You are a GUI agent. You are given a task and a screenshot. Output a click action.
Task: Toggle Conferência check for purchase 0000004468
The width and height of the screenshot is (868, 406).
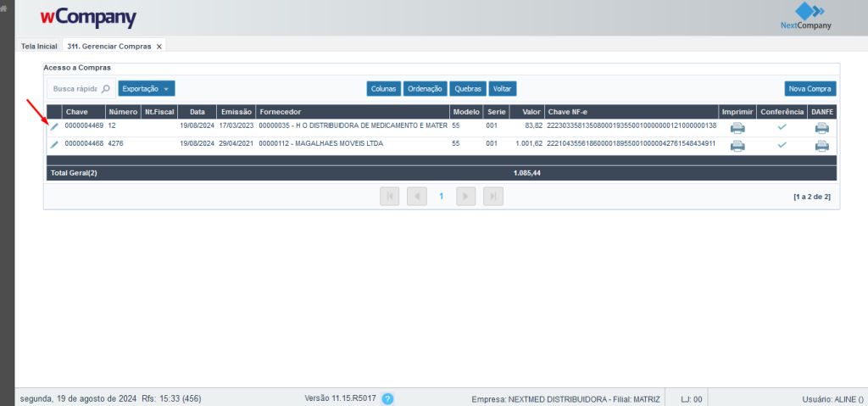click(x=782, y=145)
